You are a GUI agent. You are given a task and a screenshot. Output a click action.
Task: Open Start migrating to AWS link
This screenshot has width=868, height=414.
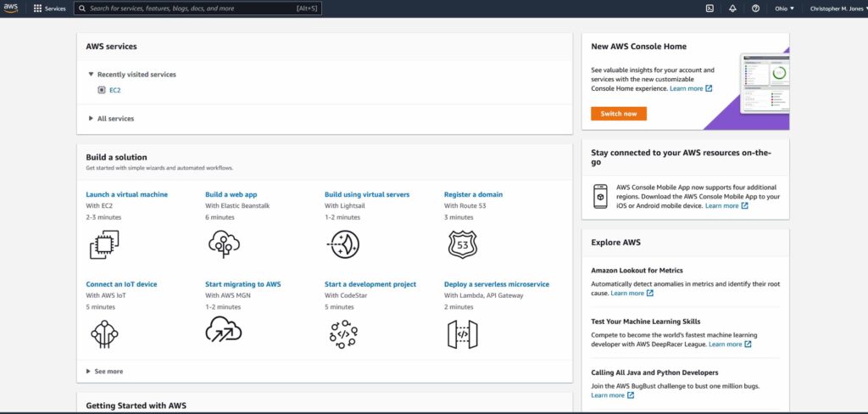[x=243, y=284]
